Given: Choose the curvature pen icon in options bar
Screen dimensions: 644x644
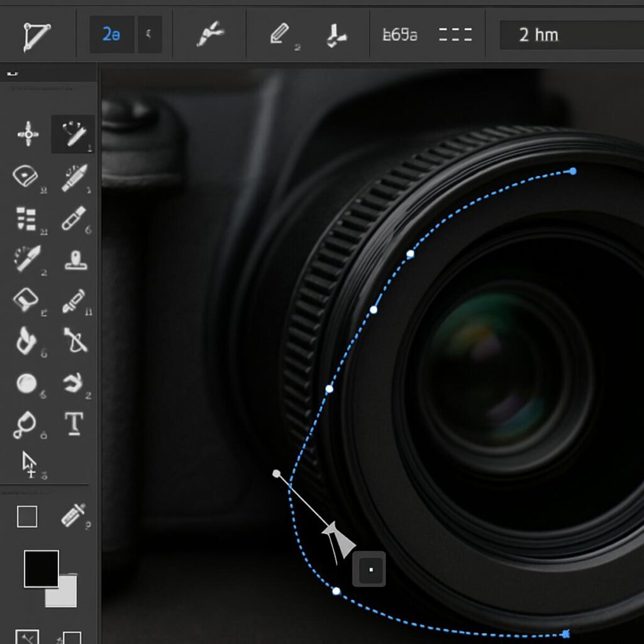Looking at the screenshot, I should pos(210,34).
